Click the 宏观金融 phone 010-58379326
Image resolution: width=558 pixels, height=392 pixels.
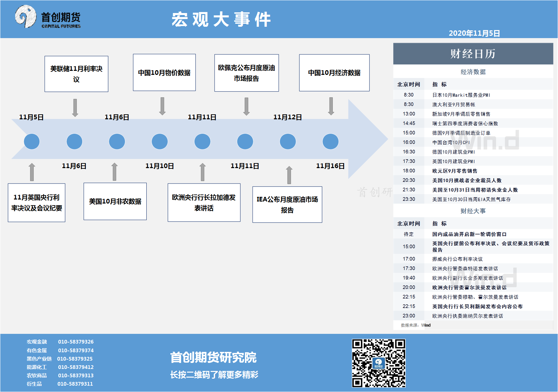[x=76, y=342]
